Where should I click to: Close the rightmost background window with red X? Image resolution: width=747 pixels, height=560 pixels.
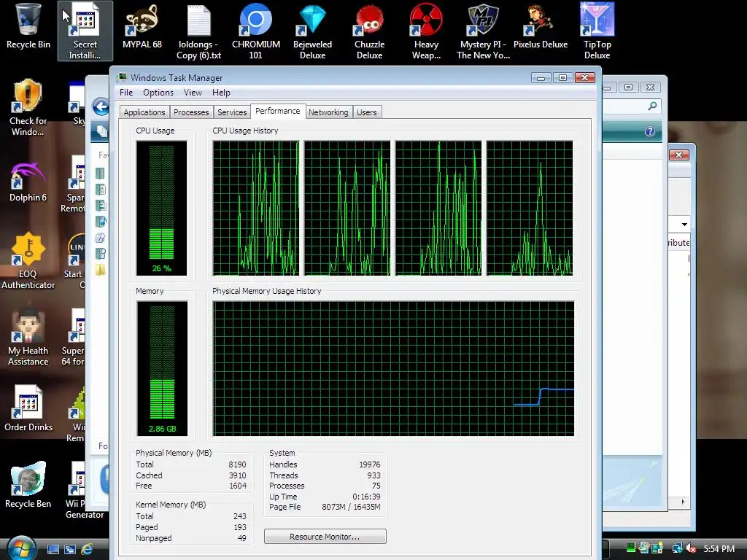click(679, 155)
